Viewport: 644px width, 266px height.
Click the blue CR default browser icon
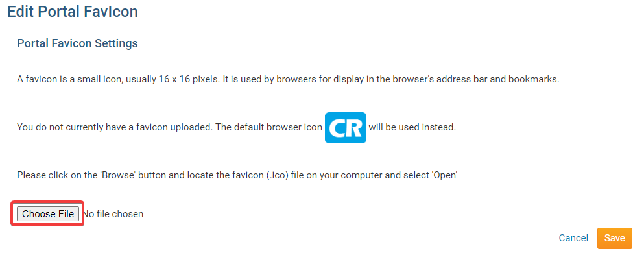tap(346, 127)
